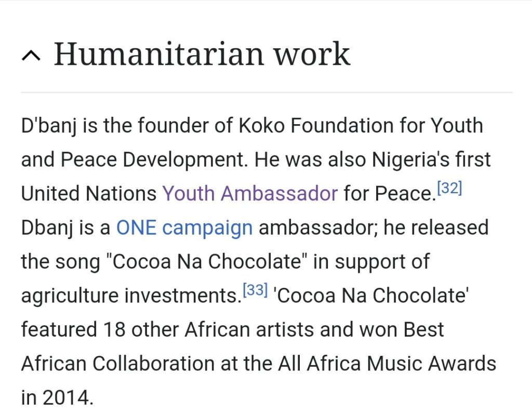Open citation reference 32

pos(449,188)
